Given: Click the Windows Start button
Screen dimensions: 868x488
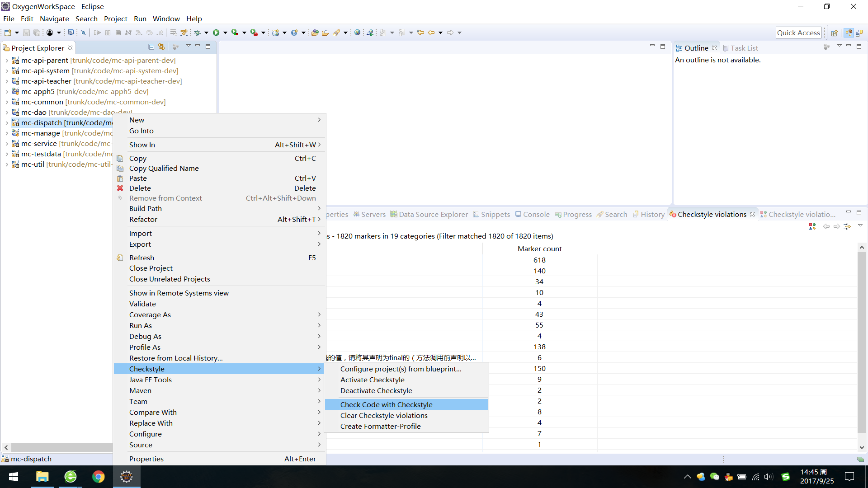Looking at the screenshot, I should click(x=14, y=477).
